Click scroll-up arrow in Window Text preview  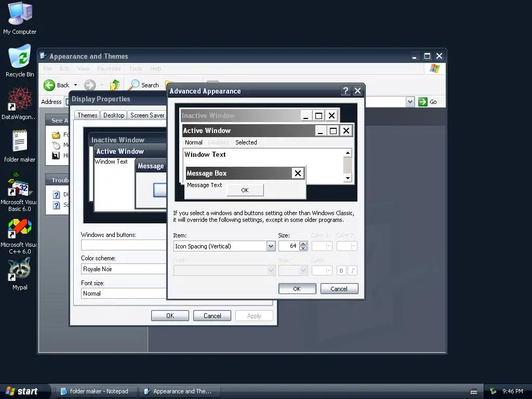[x=348, y=153]
